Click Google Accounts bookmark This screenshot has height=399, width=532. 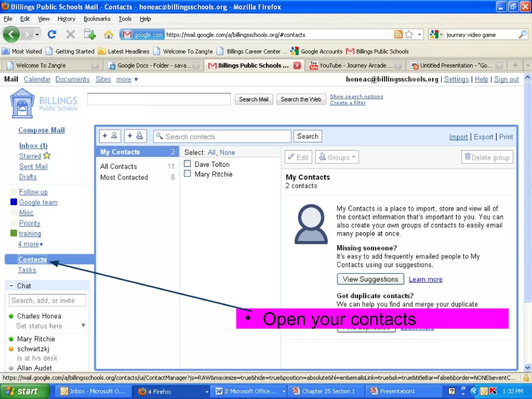click(x=316, y=51)
